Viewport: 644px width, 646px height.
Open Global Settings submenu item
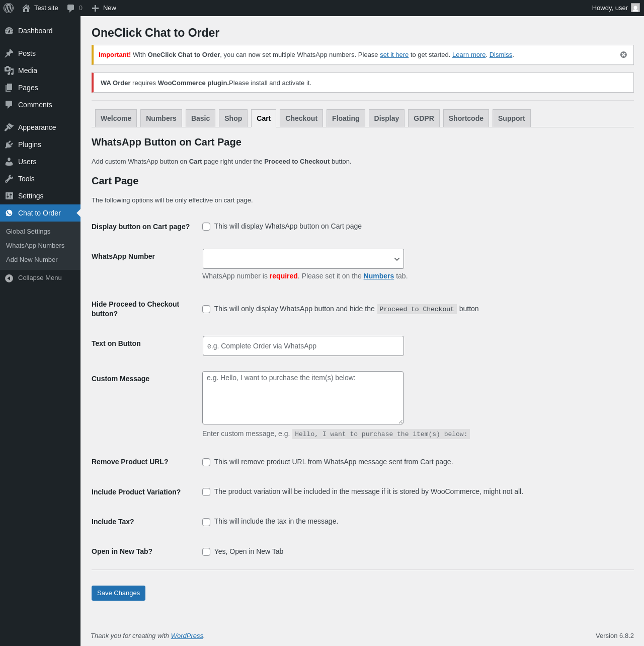(28, 232)
